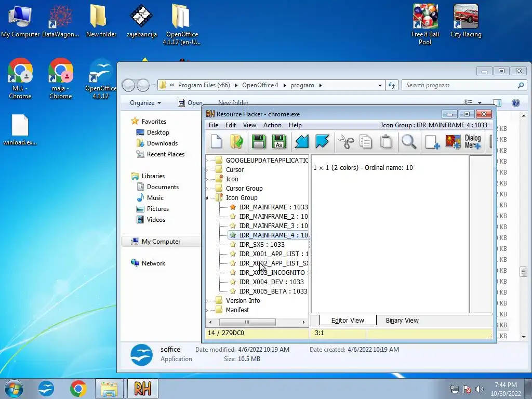532x399 pixels.
Task: Click the Add image resource icon
Action: point(453,141)
